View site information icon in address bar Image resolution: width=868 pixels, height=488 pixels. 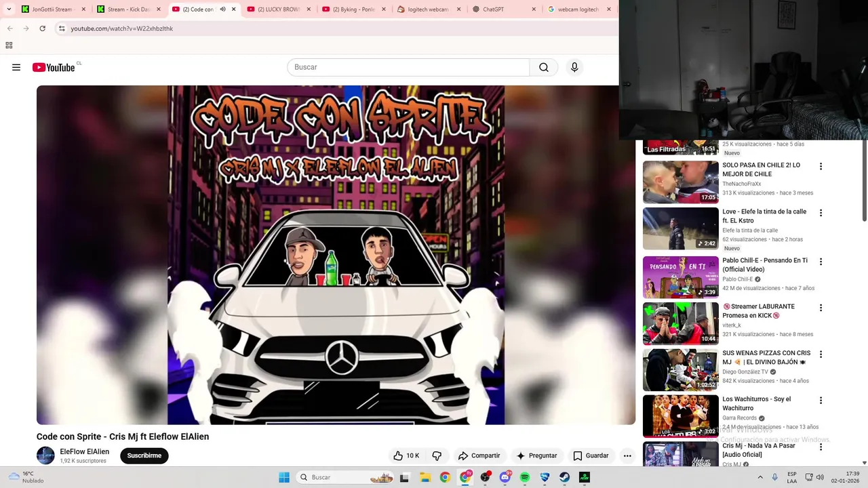click(x=62, y=28)
